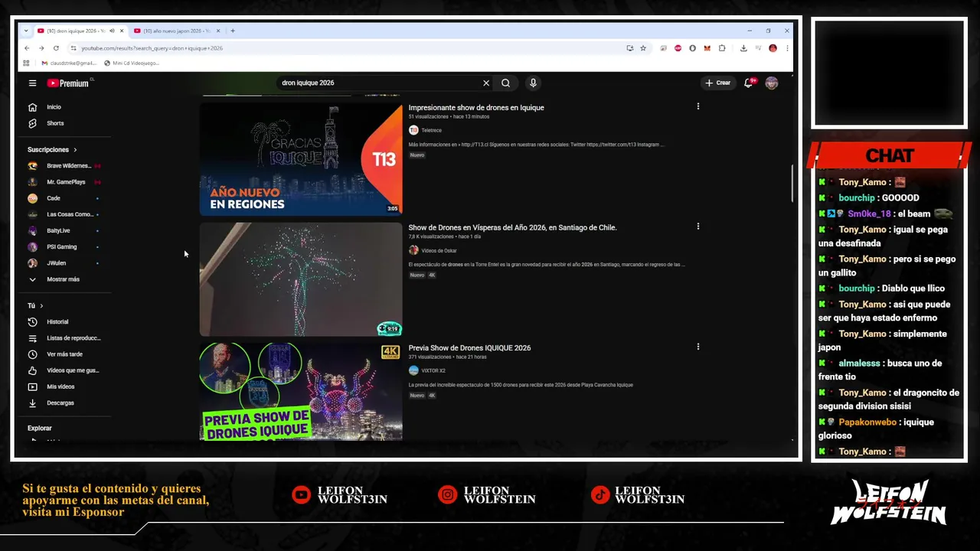This screenshot has height=551, width=980.
Task: Open title Show de Drones en Vísperas
Action: (x=512, y=227)
